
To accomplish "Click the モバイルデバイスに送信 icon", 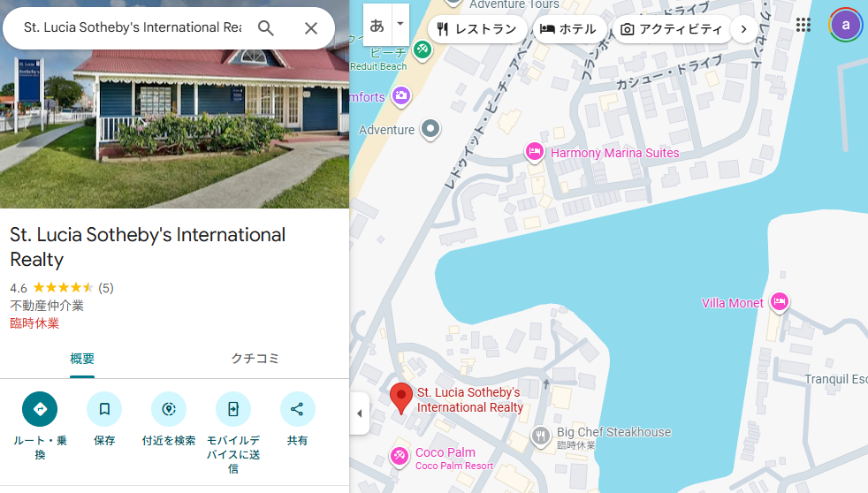I will [x=233, y=409].
